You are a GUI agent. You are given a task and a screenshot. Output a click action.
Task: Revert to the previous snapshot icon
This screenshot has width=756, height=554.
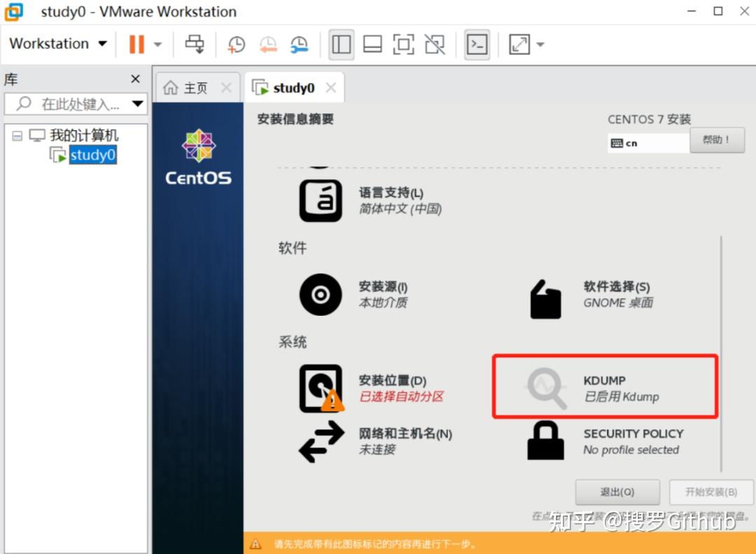point(268,44)
